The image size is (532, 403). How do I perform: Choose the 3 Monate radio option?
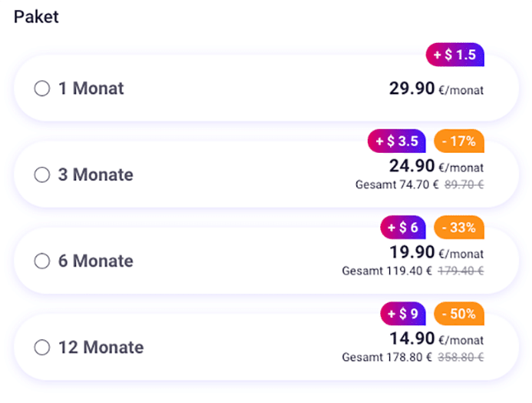click(42, 175)
